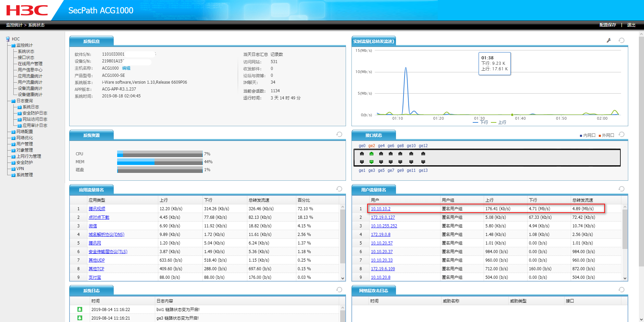Image resolution: width=644 pixels, height=322 pixels.
Task: Open user 10.10.10.2 in traffic ranking
Action: (x=381, y=209)
